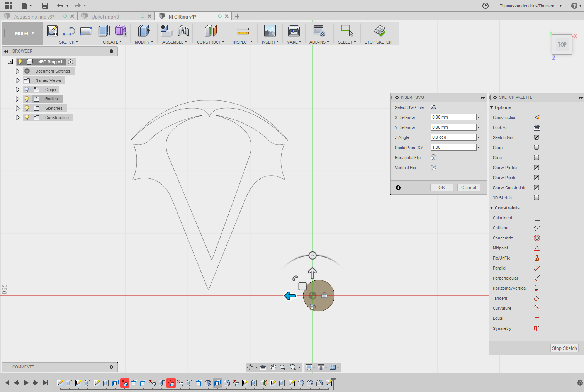The image size is (584, 392).
Task: Confirm the SVG insert with OK
Action: click(x=441, y=187)
